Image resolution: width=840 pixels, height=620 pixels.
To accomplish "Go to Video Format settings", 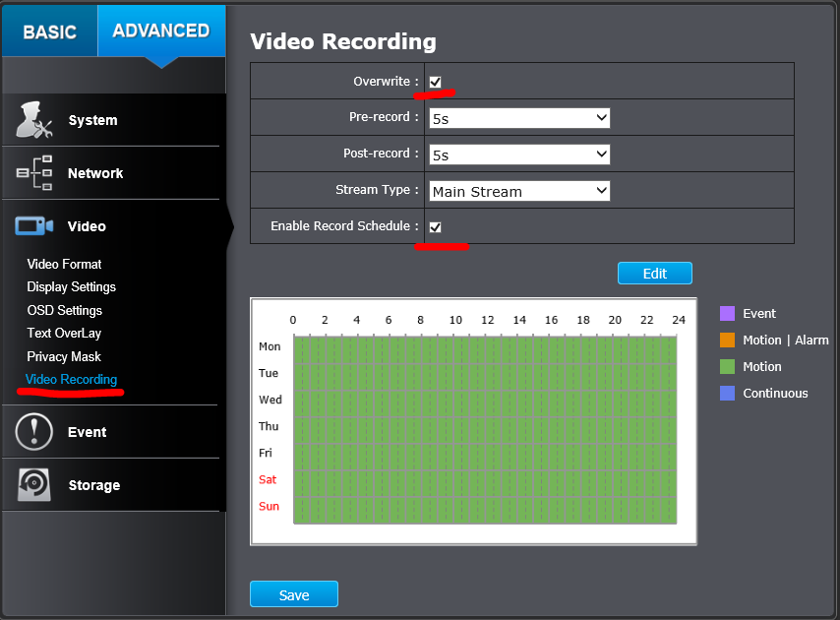I will click(x=64, y=264).
